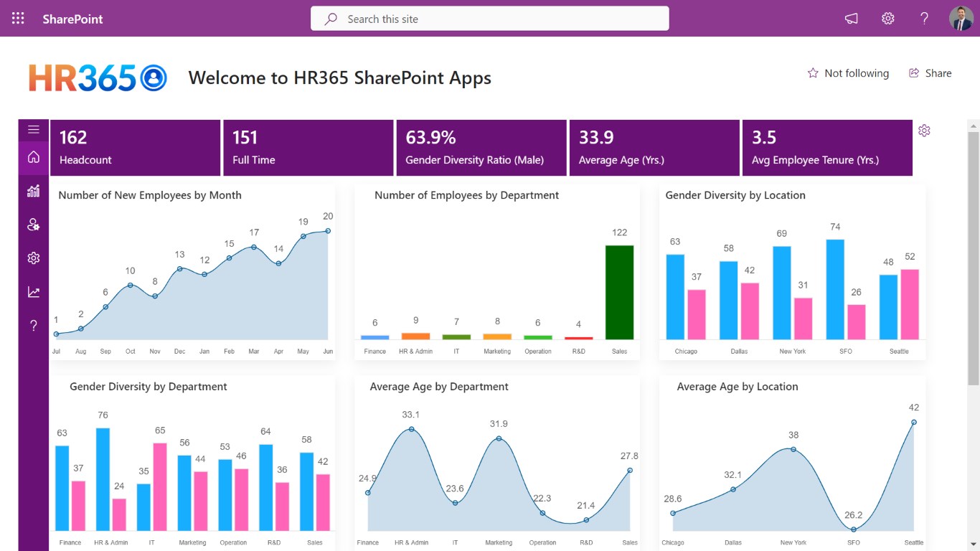Open dashboard settings gear beside tenure card

click(924, 131)
